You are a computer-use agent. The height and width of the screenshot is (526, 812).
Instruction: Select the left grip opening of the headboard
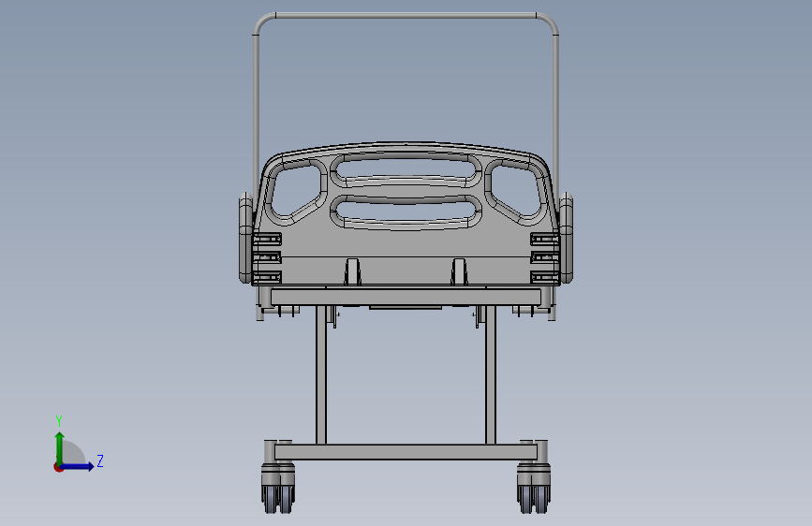click(x=295, y=190)
